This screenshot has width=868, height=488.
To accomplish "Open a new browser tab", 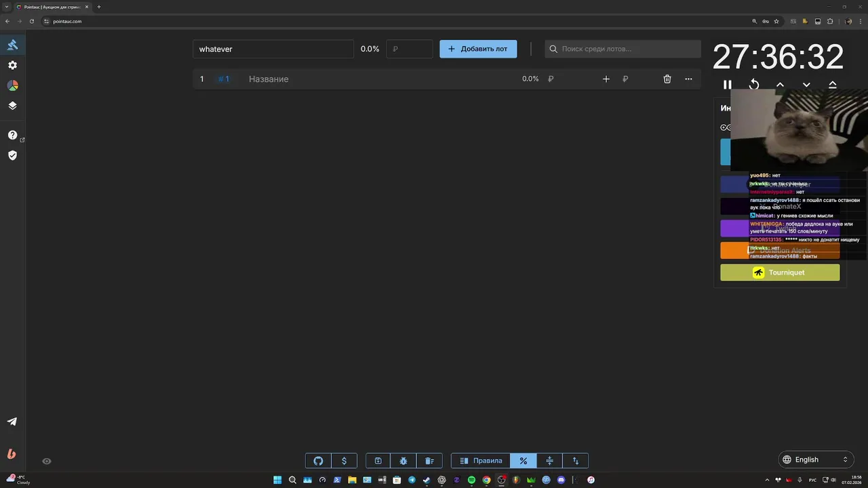I will tap(98, 7).
